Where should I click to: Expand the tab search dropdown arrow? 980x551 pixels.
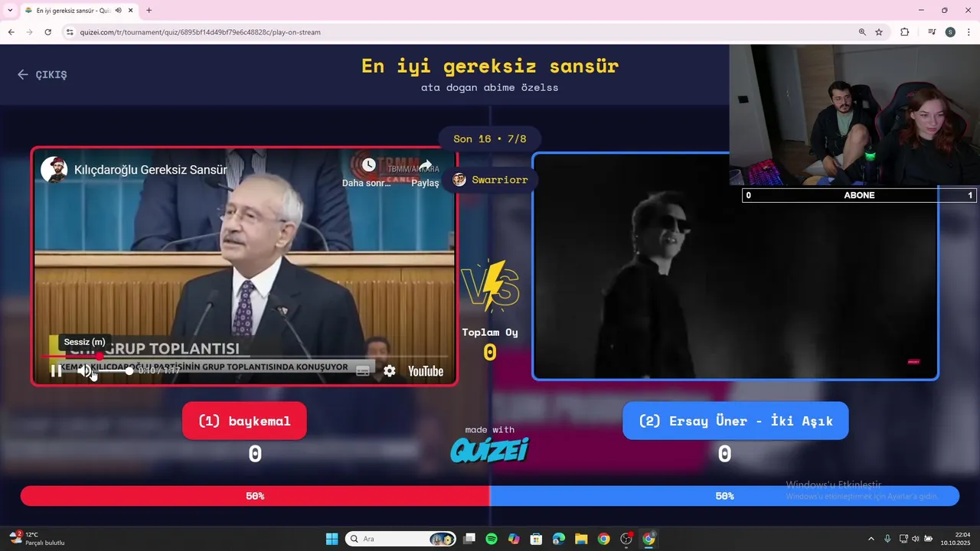(10, 10)
